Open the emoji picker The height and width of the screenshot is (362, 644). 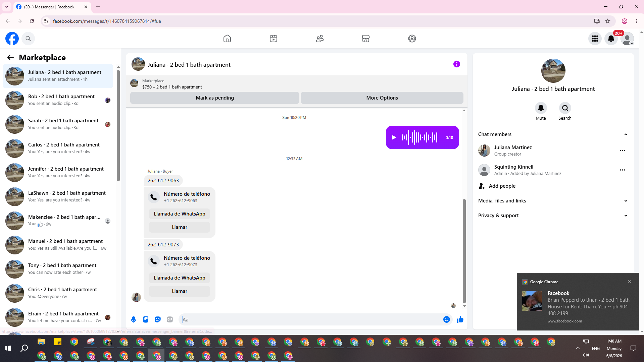(446, 319)
